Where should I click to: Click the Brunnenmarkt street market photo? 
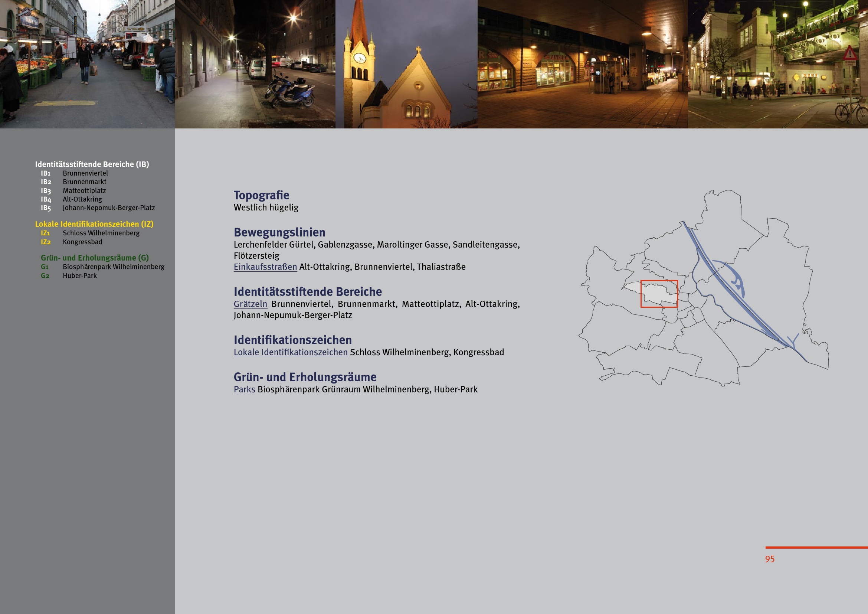[x=87, y=64]
